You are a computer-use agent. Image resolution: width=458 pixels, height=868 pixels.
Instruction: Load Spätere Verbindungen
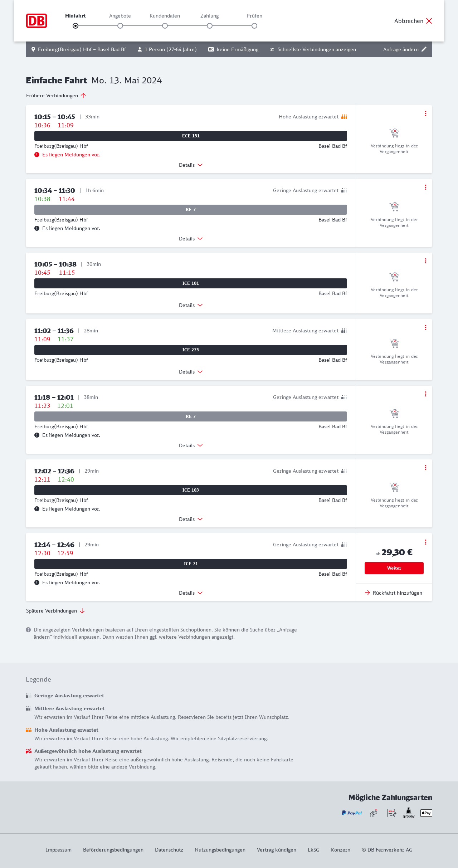click(55, 611)
